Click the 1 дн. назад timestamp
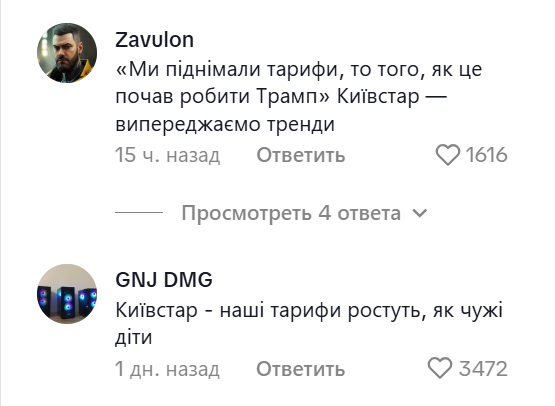555x406 pixels. point(167,369)
